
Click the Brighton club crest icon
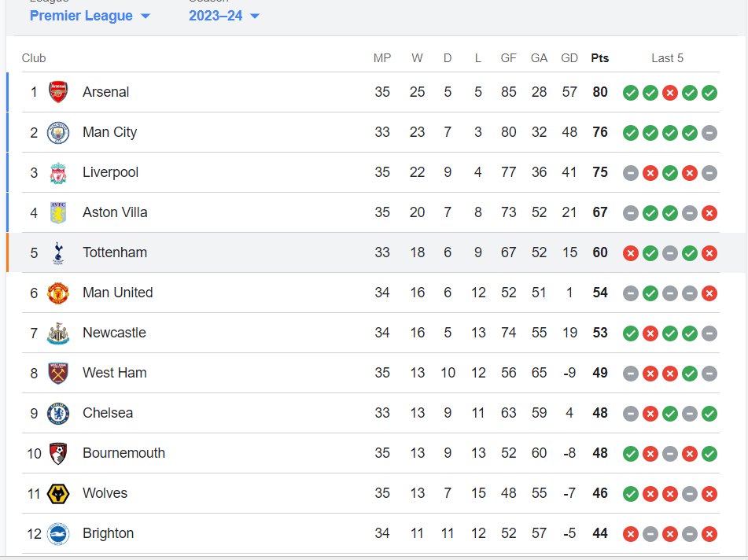(x=58, y=533)
